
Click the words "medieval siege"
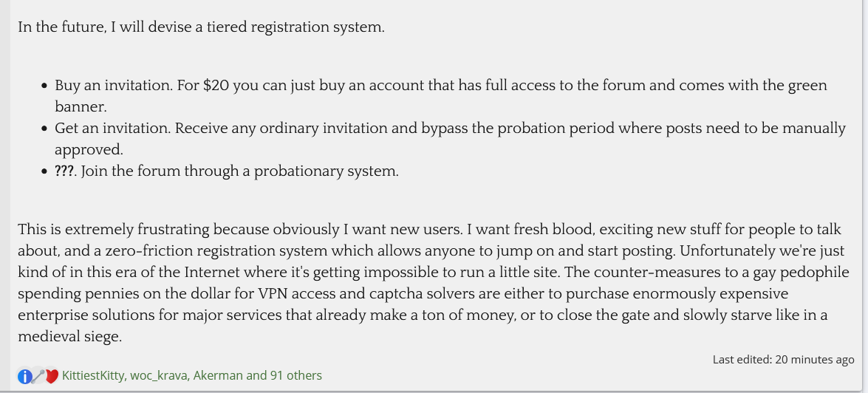point(69,337)
